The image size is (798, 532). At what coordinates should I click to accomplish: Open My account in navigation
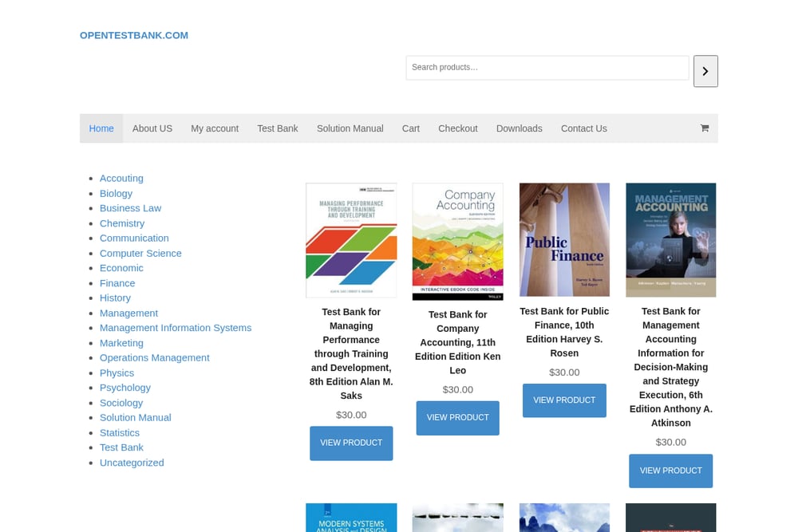point(215,128)
